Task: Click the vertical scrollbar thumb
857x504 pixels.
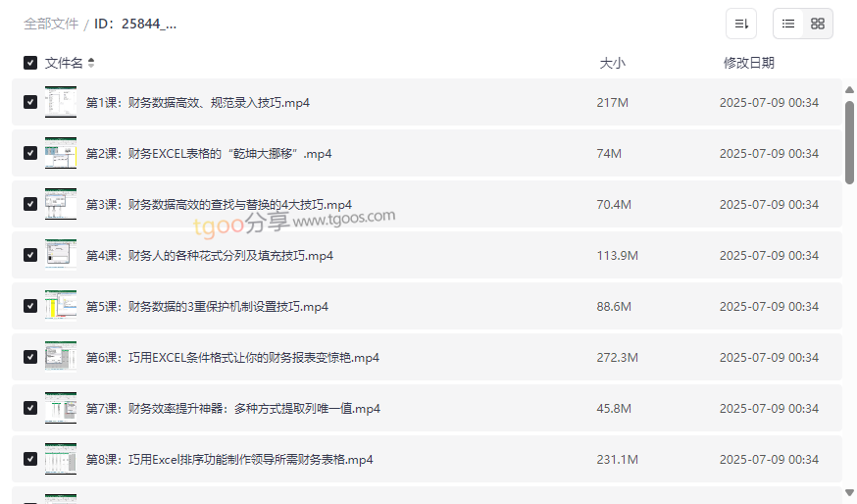Action: 849,141
